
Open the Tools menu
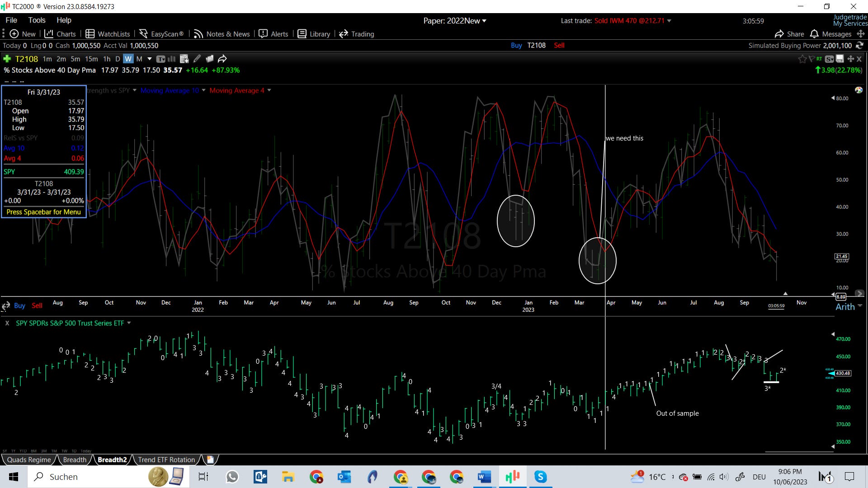(x=37, y=20)
